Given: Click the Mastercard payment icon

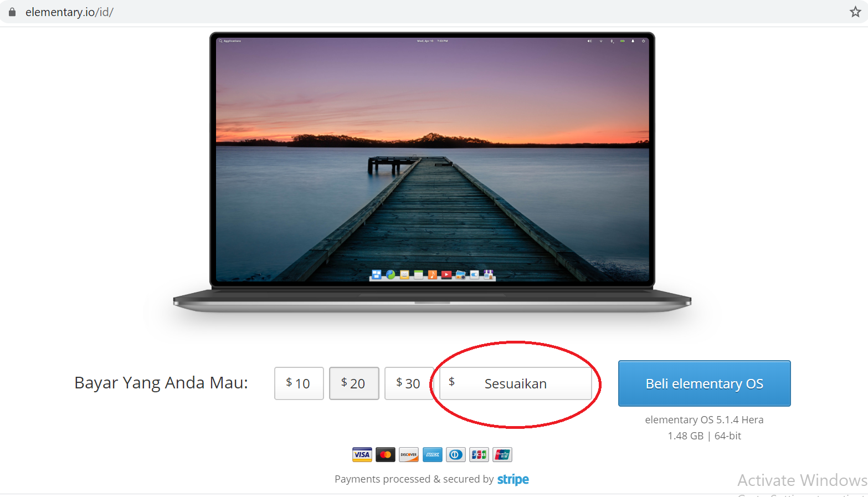Looking at the screenshot, I should click(x=386, y=455).
